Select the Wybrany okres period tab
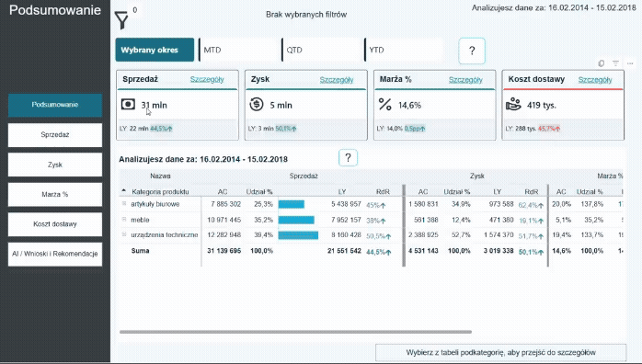The height and width of the screenshot is (364, 642). pos(155,50)
